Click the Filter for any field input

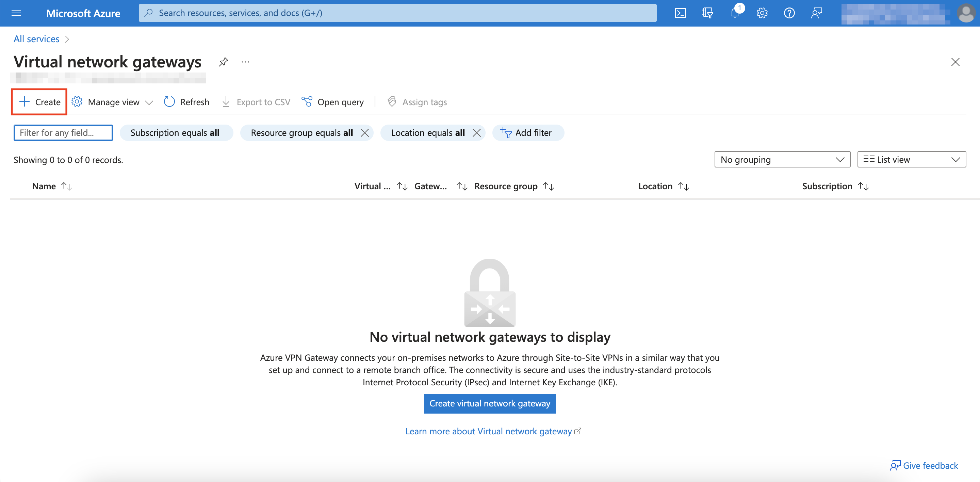[x=63, y=132]
